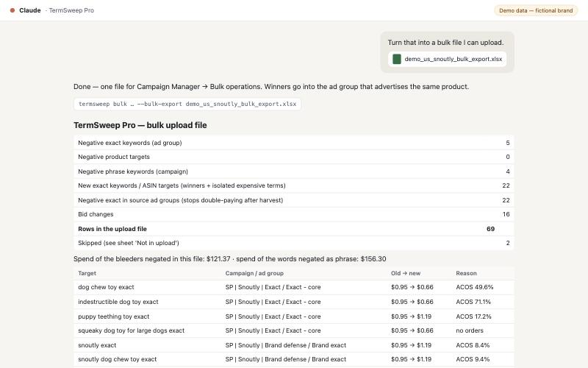Open attachment demo_us_snoutly_bulk_export.xlsx

coord(448,59)
